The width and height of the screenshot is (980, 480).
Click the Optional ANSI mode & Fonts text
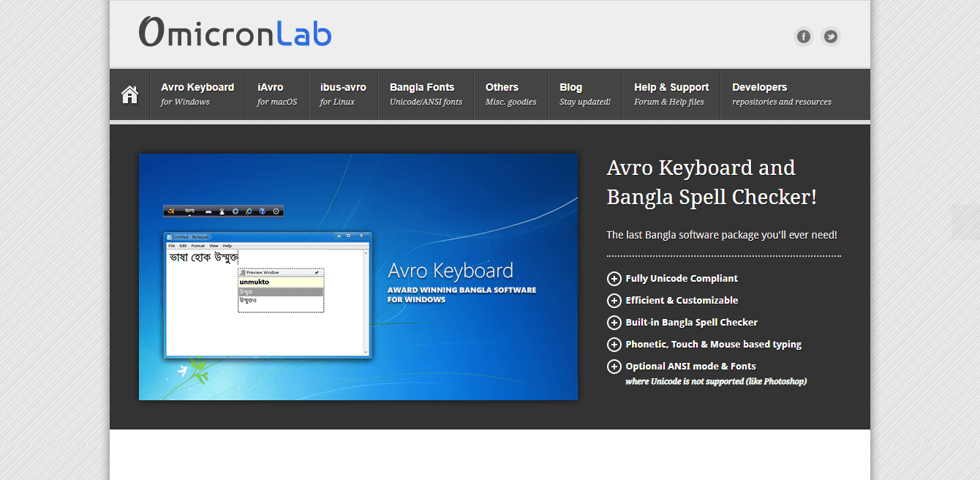[x=691, y=367]
